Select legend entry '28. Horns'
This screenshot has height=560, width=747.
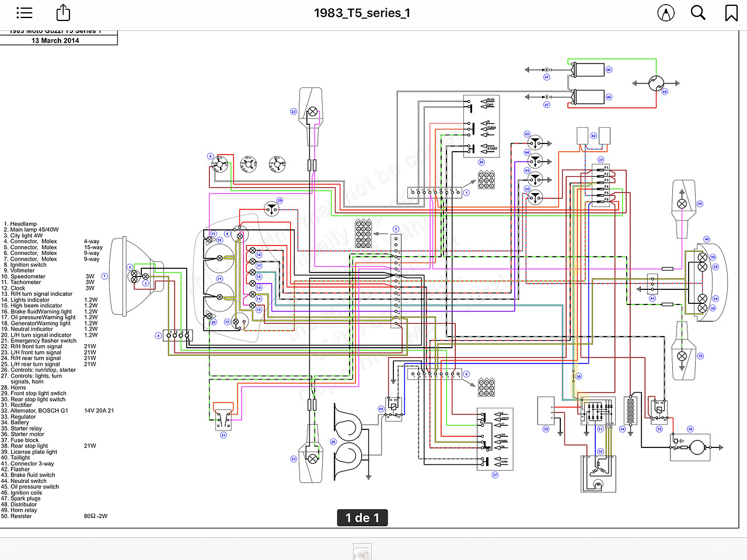13,387
